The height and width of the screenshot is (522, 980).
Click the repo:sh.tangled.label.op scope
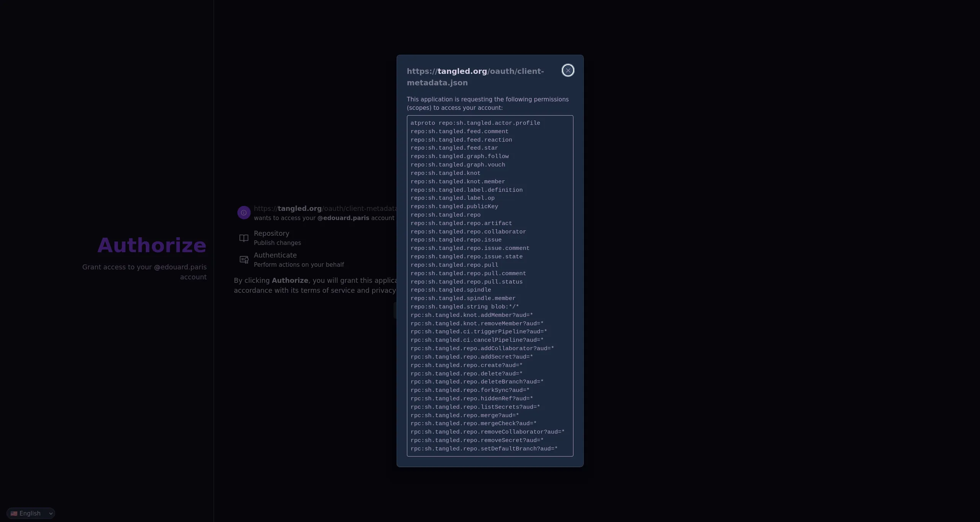click(x=452, y=198)
